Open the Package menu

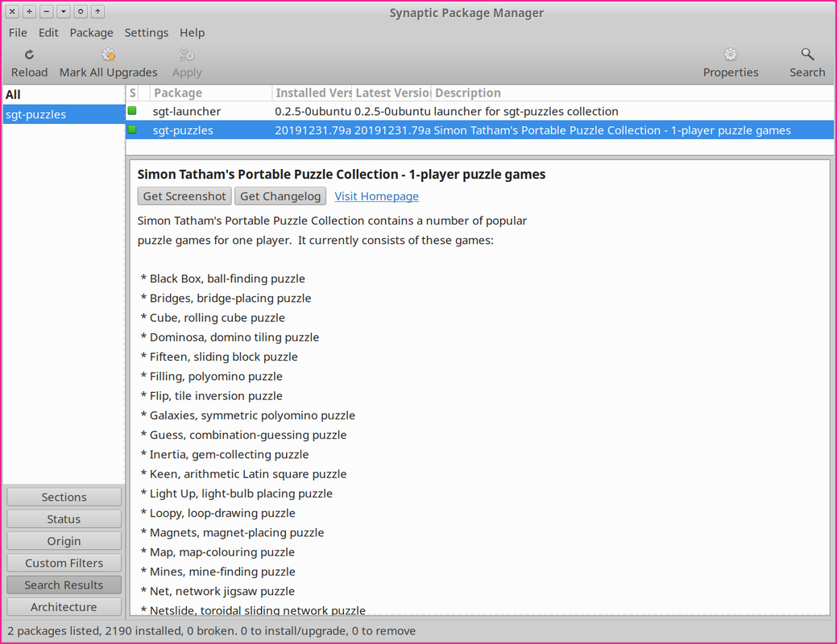[91, 32]
